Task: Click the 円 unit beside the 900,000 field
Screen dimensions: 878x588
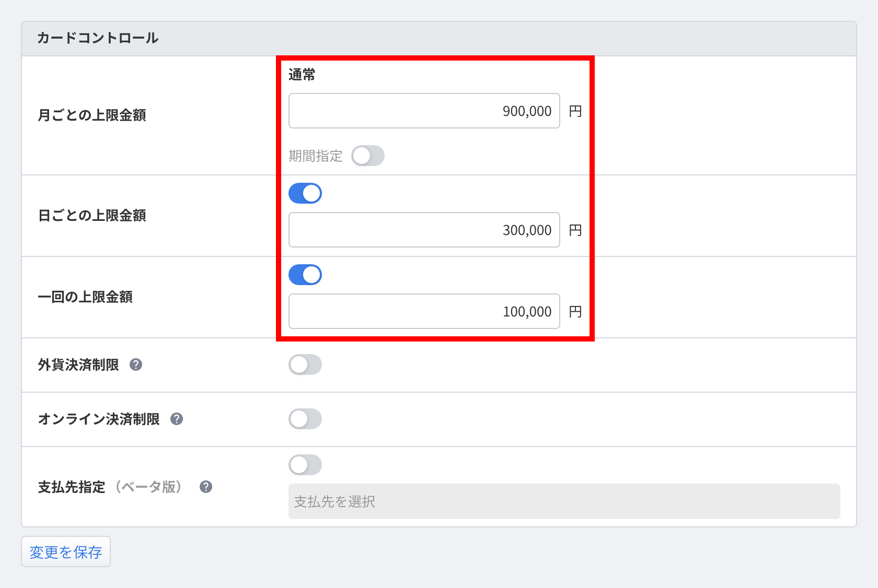Action: (x=575, y=111)
